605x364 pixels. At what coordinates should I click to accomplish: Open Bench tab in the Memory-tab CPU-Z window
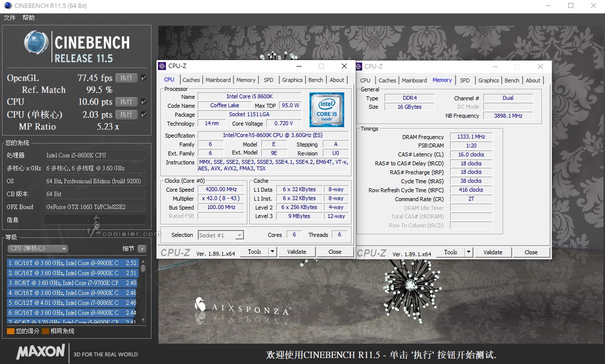coord(512,80)
